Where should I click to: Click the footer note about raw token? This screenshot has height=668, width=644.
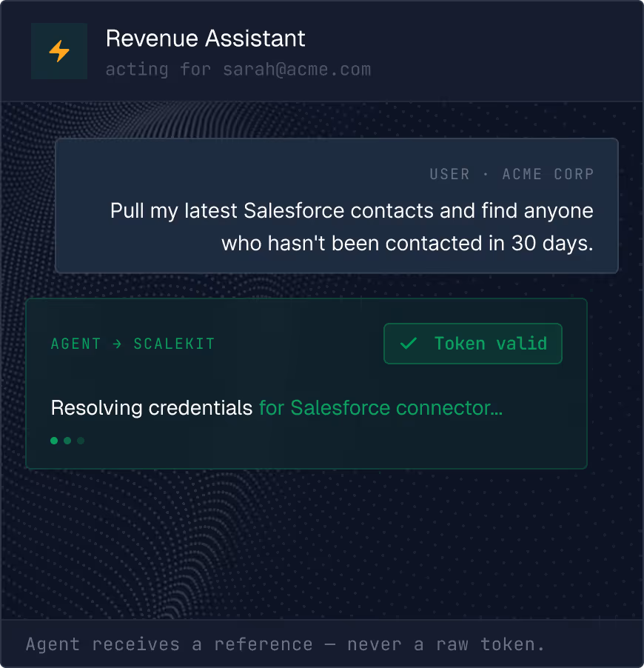286,644
